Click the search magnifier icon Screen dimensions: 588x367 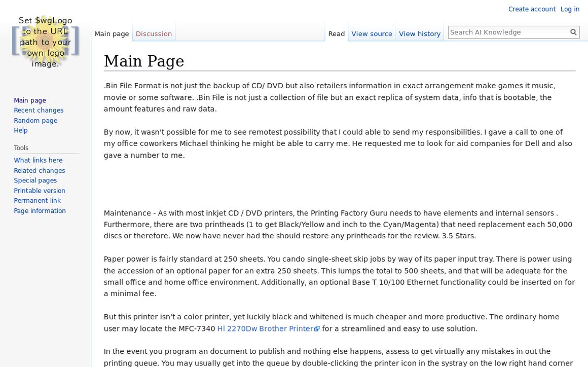[x=573, y=32]
